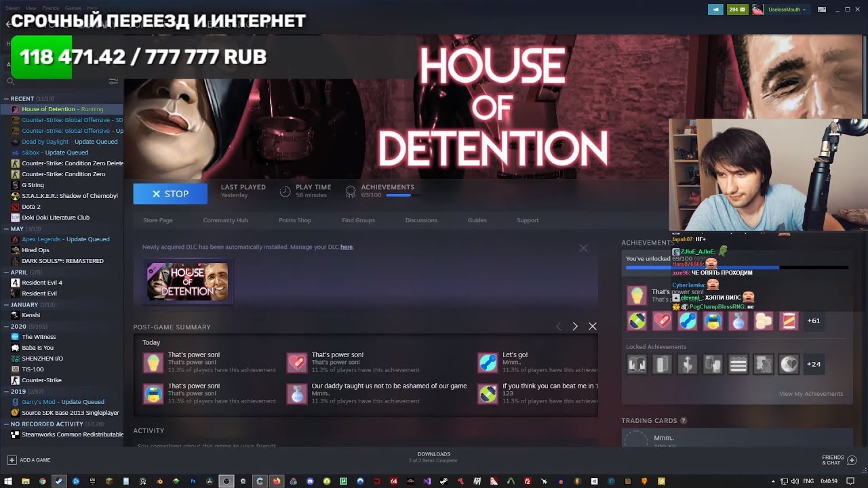The width and height of the screenshot is (868, 488).
Task: Open the Support tab
Action: click(x=528, y=220)
